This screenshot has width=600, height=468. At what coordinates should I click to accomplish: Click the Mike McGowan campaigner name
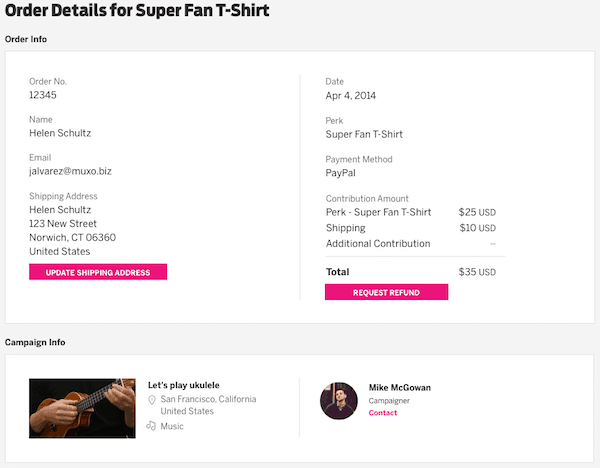tap(399, 387)
